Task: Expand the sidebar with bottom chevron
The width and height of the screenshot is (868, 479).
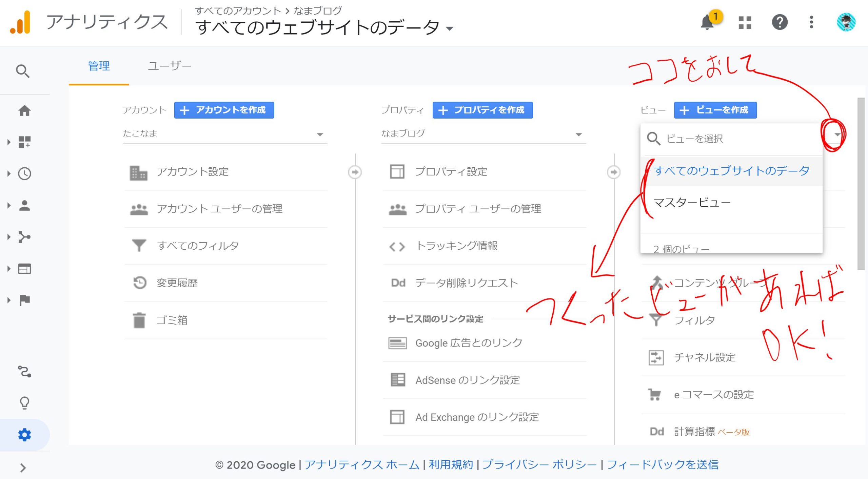Action: [x=23, y=468]
